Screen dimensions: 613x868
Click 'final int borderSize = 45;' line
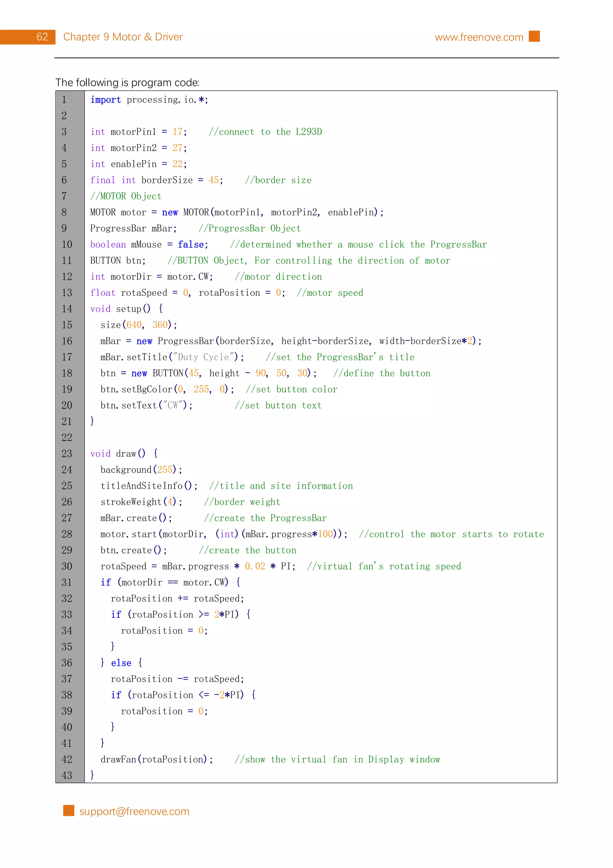[x=157, y=180]
